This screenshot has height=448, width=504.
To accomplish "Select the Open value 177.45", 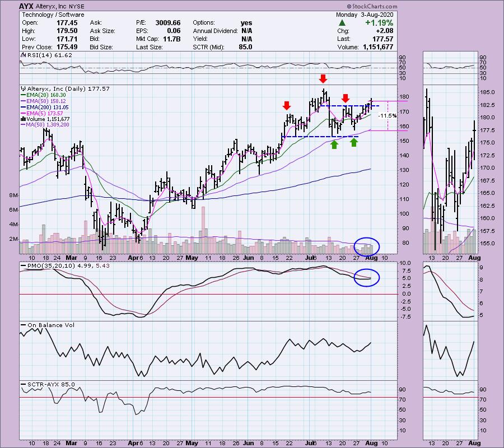I will [x=67, y=23].
